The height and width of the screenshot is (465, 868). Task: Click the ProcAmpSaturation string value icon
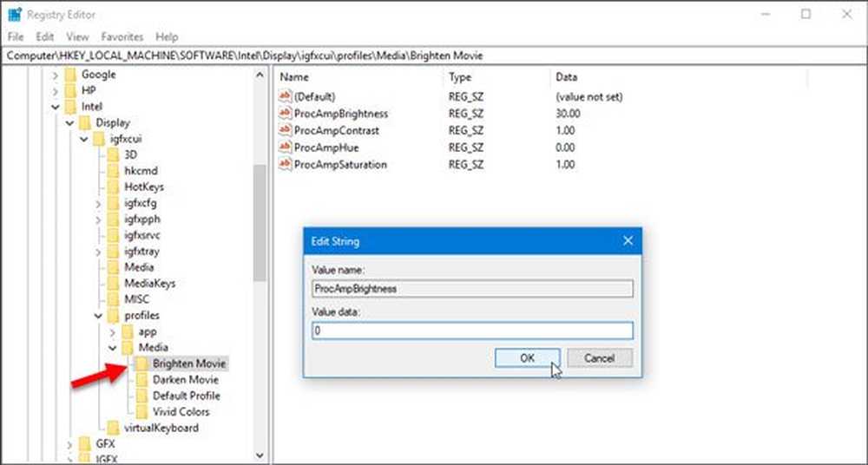click(285, 164)
